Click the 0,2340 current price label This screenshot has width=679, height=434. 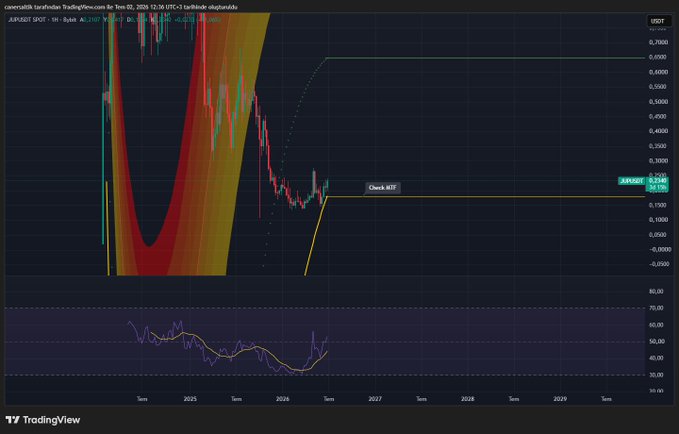tap(657, 181)
